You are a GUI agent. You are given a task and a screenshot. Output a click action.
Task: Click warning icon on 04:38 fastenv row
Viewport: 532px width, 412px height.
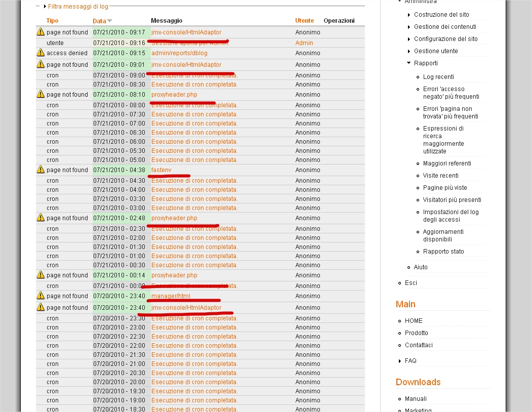tap(40, 170)
